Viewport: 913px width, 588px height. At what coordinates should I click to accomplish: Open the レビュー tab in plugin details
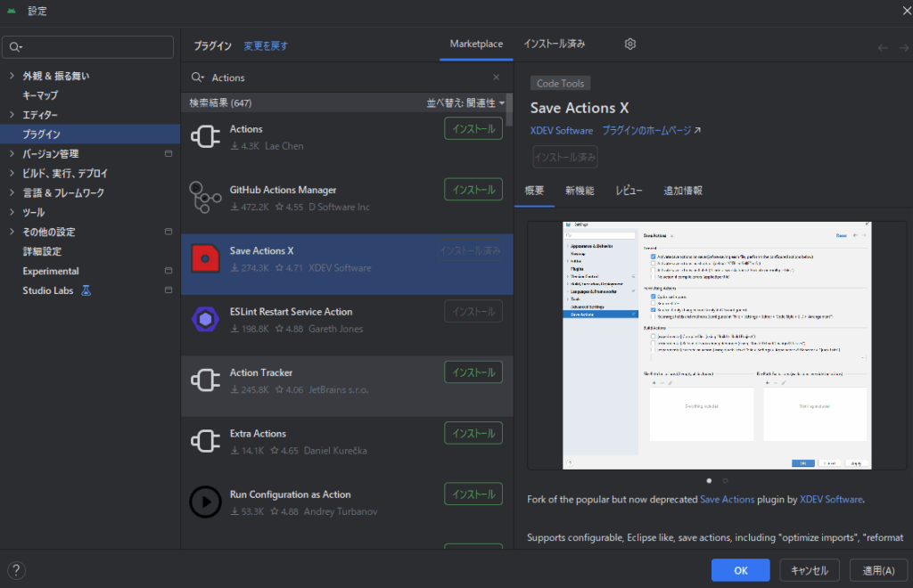[629, 190]
